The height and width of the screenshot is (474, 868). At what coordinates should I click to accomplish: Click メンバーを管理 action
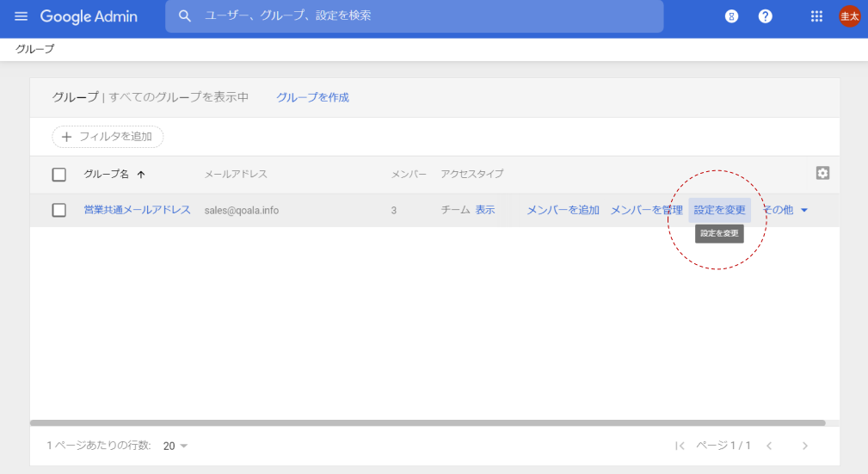(x=646, y=210)
